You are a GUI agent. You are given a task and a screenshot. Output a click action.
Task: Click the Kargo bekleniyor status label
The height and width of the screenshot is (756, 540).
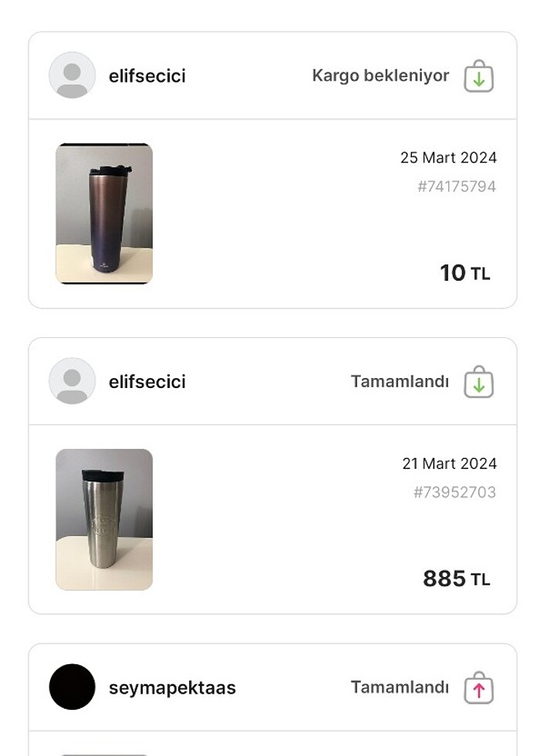[x=380, y=76]
